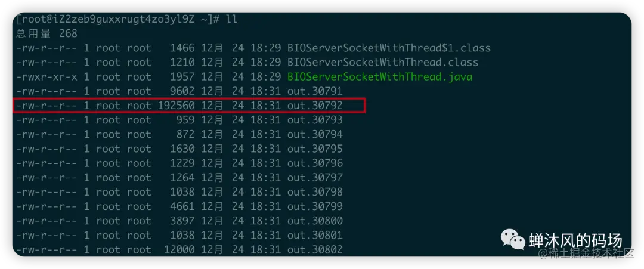Click on the out.30794 filename
Image resolution: width=644 pixels, height=269 pixels.
(x=315, y=134)
